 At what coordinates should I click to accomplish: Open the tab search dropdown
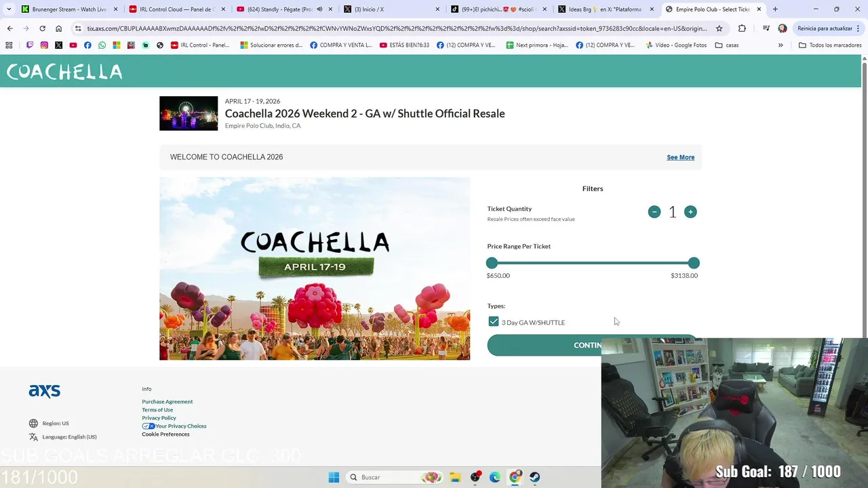click(x=8, y=9)
